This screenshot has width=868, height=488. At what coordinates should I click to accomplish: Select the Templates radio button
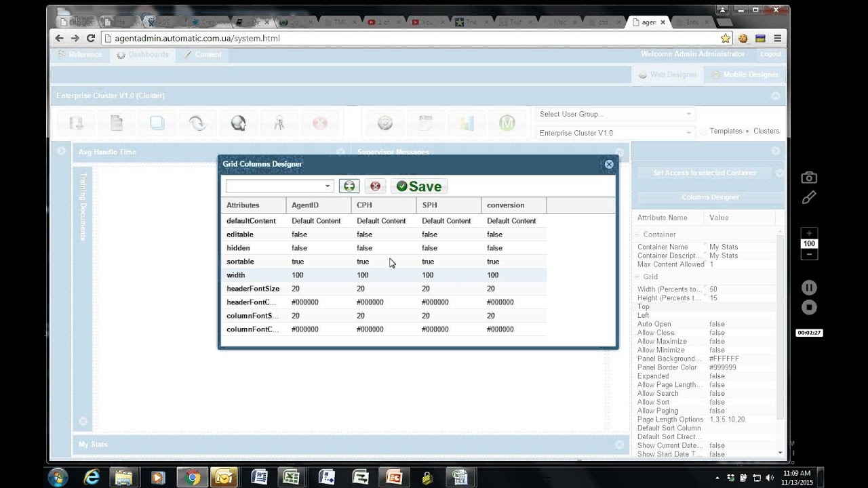(704, 131)
